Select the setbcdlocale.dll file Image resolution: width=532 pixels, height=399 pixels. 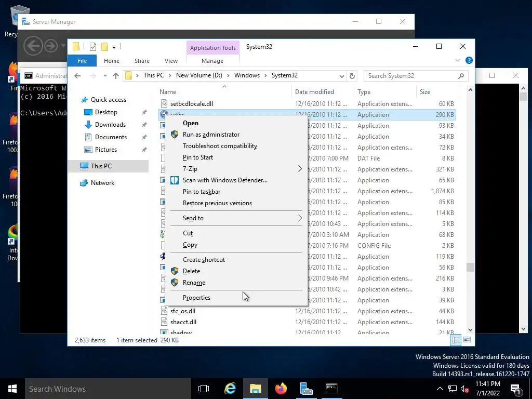[x=191, y=104]
